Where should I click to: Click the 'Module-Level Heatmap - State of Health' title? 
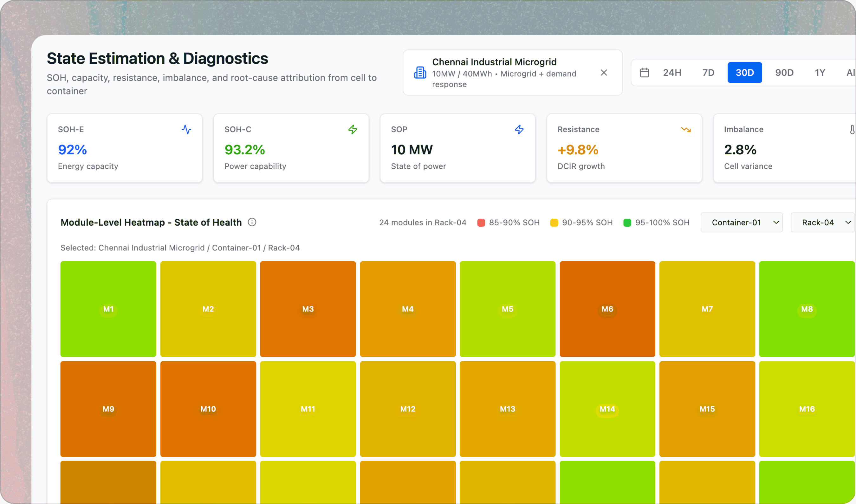point(151,223)
